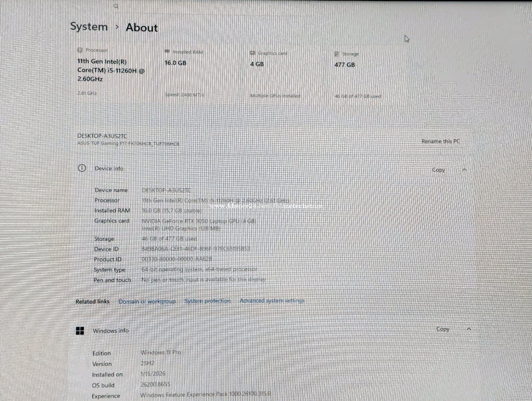Image resolution: width=532 pixels, height=401 pixels.
Task: Click the 'Multiple GPUs installed' text
Action: [275, 96]
